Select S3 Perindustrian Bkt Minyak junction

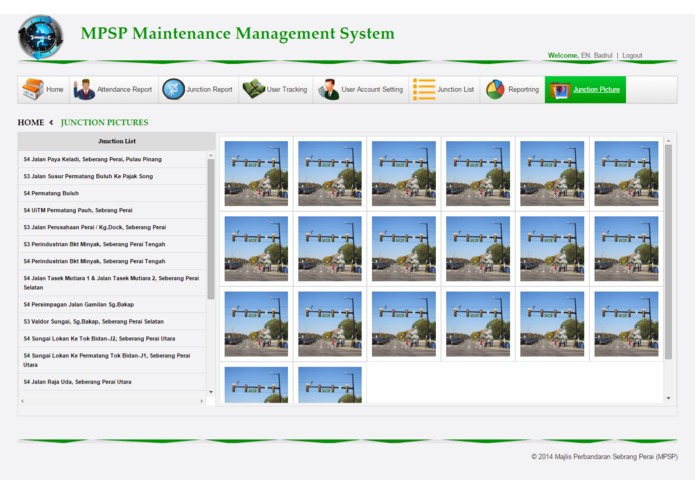pyautogui.click(x=113, y=244)
